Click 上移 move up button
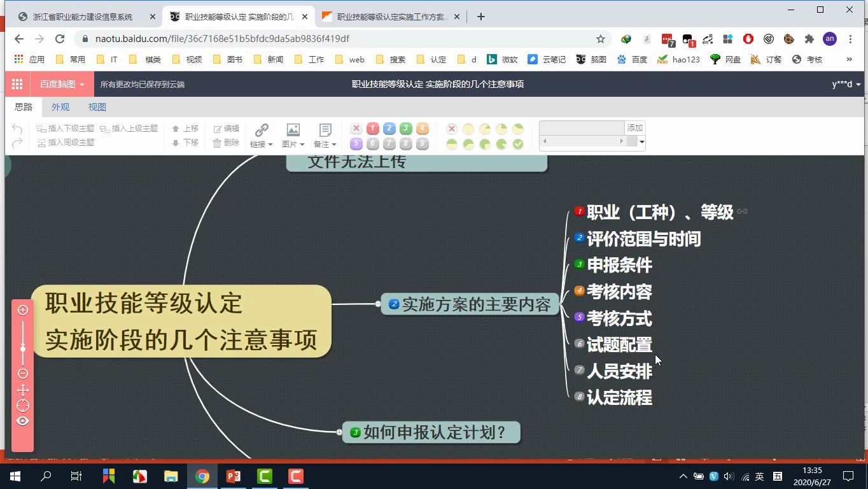868x489 pixels. pos(185,129)
